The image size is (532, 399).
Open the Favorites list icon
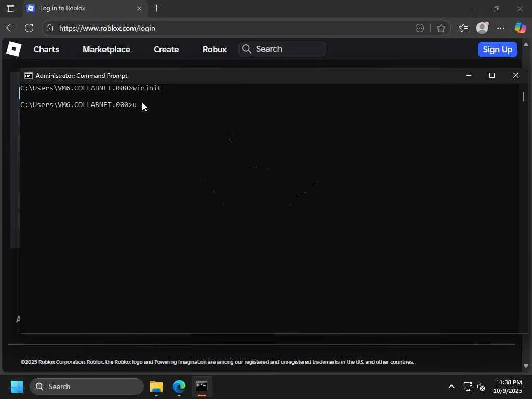[463, 28]
